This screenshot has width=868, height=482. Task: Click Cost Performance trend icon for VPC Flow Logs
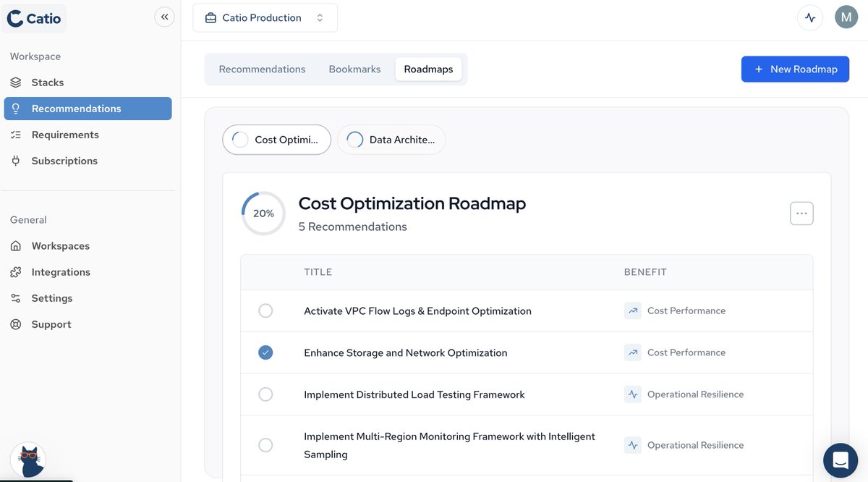point(633,311)
